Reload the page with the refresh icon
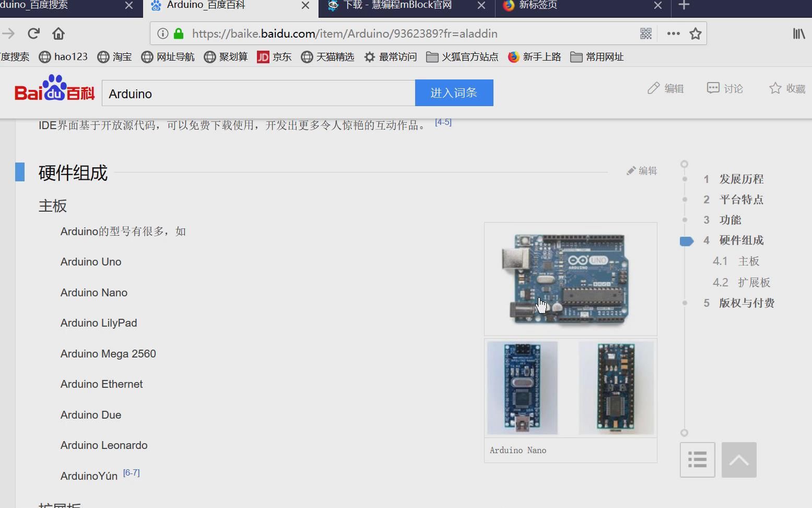 pyautogui.click(x=34, y=33)
